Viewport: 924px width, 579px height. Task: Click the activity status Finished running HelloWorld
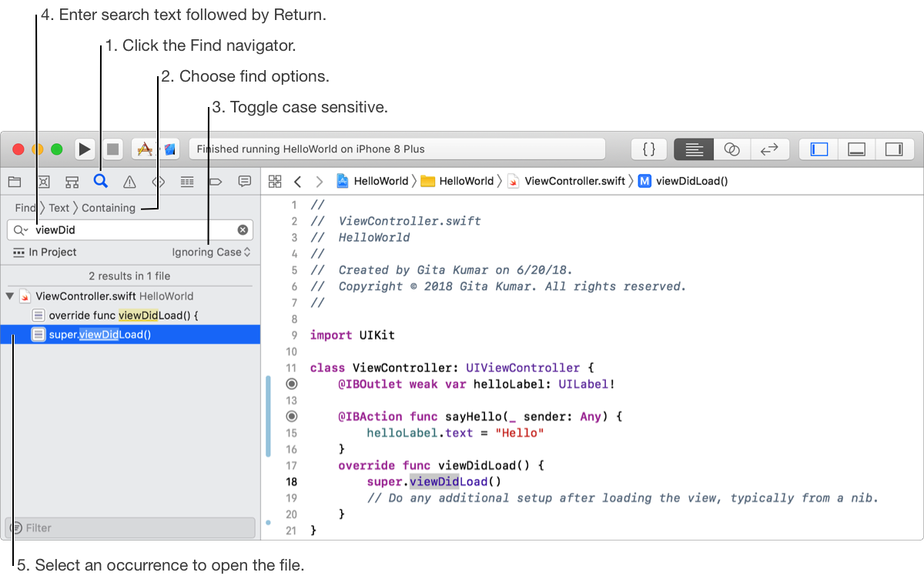(397, 149)
